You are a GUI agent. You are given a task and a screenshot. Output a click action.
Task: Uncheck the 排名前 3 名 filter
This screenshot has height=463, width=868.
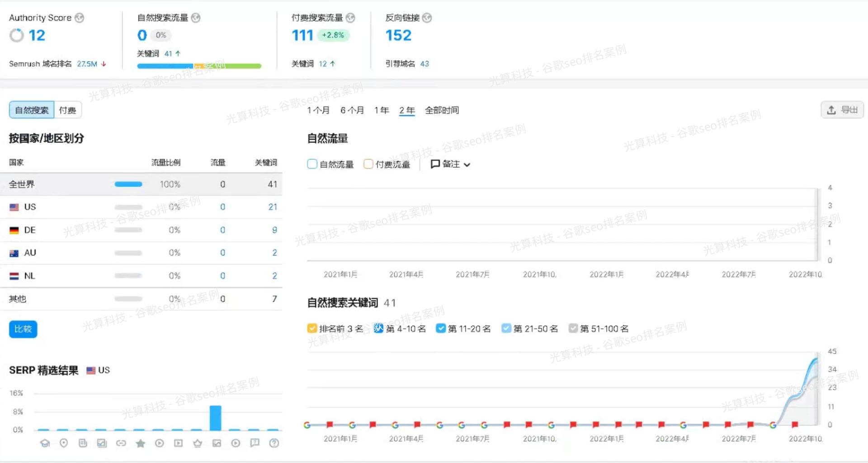pos(312,328)
